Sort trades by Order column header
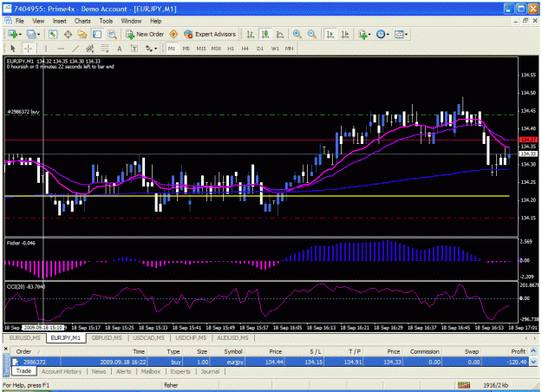 tap(24, 351)
